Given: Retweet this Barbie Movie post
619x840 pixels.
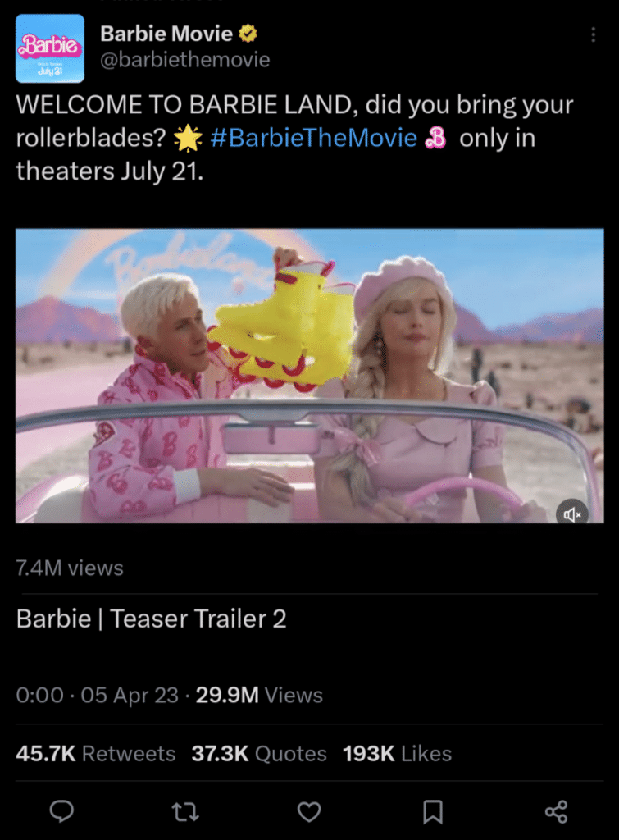Looking at the screenshot, I should 184,811.
